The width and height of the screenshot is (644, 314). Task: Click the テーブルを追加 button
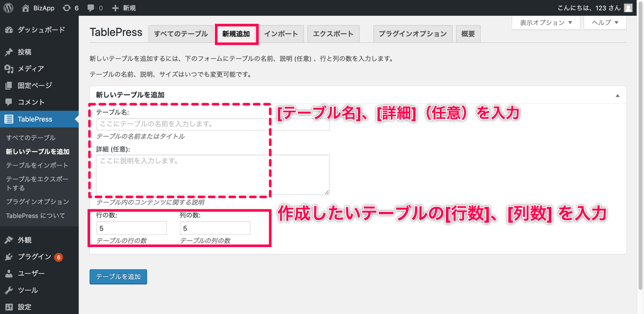point(118,277)
